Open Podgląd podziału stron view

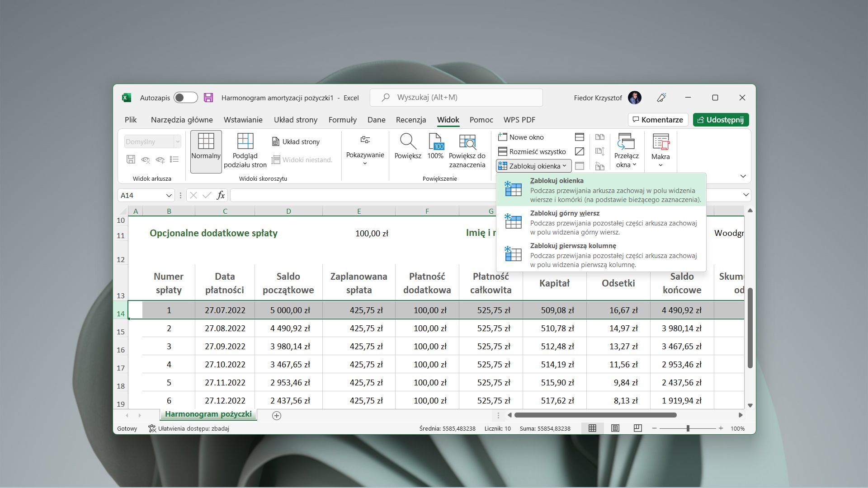coord(245,151)
